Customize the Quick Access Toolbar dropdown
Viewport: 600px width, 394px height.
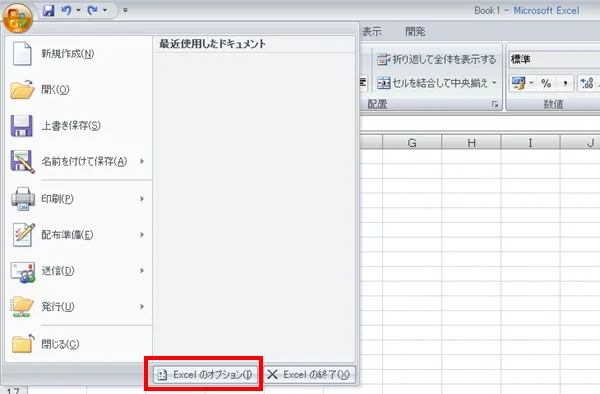[x=125, y=10]
